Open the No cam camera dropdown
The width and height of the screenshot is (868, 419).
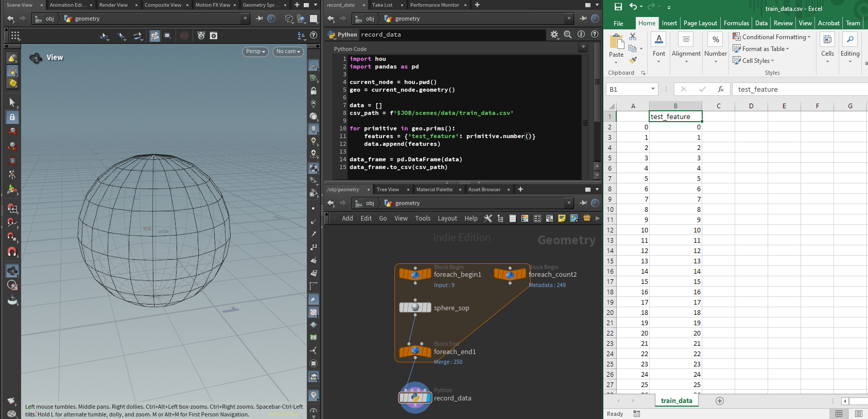(288, 52)
